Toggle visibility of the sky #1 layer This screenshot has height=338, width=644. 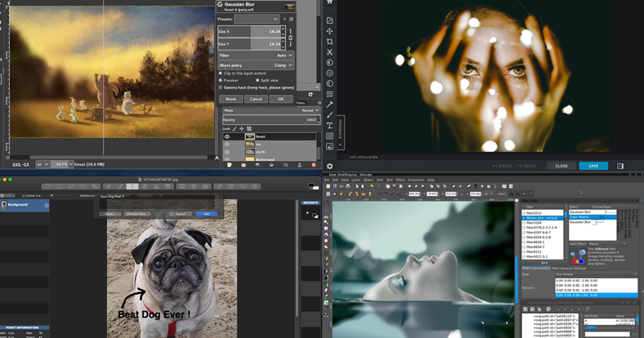pyautogui.click(x=227, y=151)
